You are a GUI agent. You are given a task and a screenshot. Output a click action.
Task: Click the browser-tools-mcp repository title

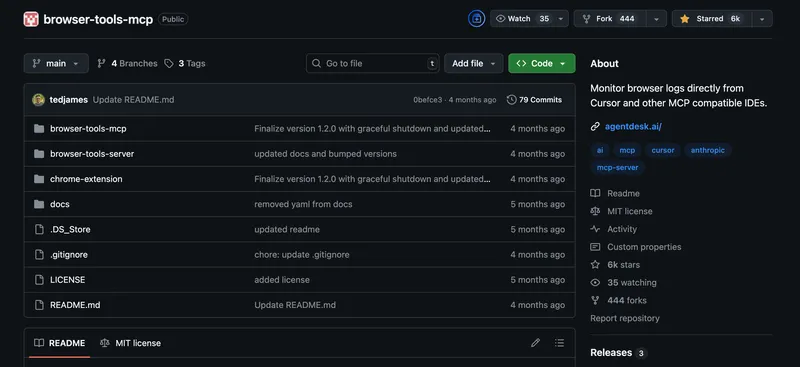[x=98, y=19]
